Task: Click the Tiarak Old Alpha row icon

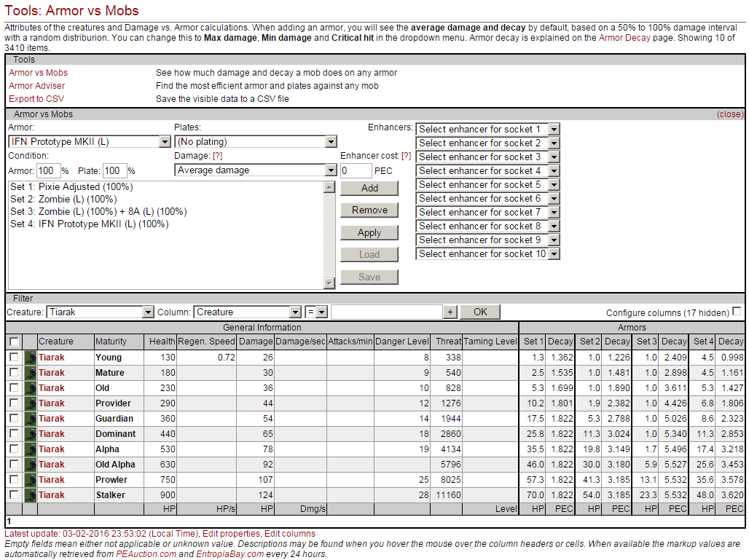Action: [30, 465]
